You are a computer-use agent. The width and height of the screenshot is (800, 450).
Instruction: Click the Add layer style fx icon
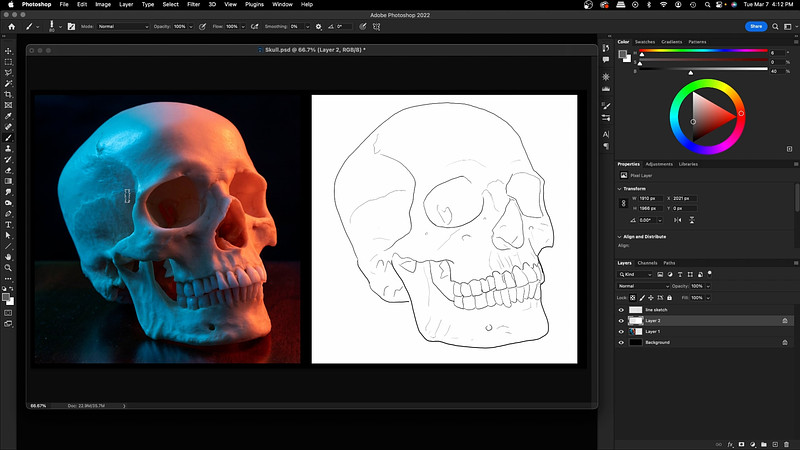point(730,444)
